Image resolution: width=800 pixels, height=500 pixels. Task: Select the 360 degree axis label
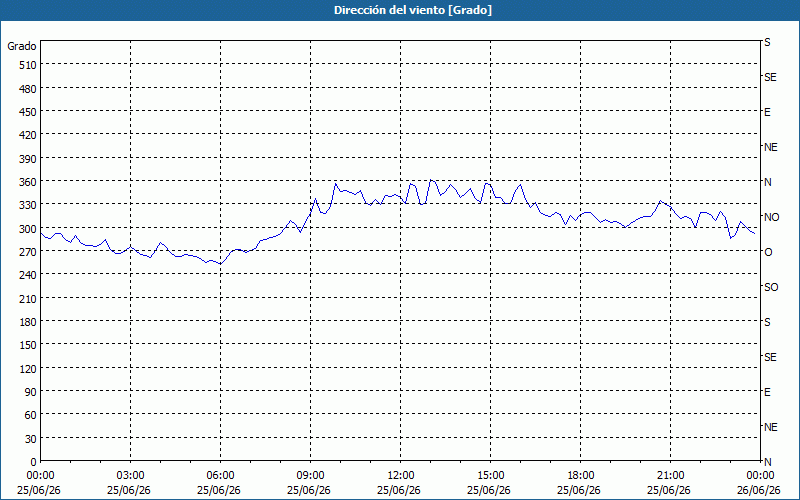28,182
